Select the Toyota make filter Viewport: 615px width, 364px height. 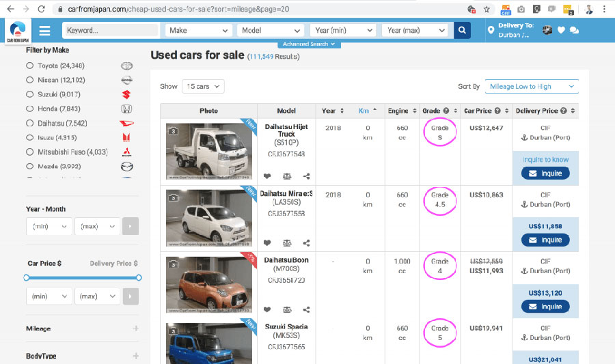pos(29,66)
